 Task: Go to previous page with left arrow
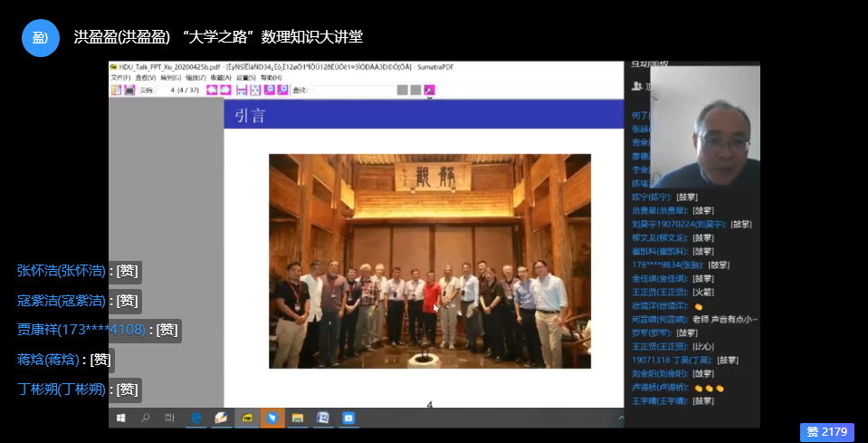(x=212, y=90)
